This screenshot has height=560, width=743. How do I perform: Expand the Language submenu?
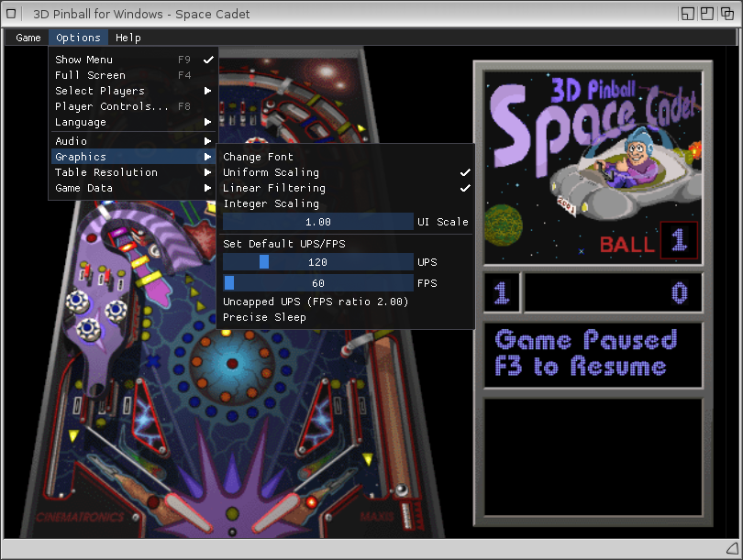pos(81,122)
